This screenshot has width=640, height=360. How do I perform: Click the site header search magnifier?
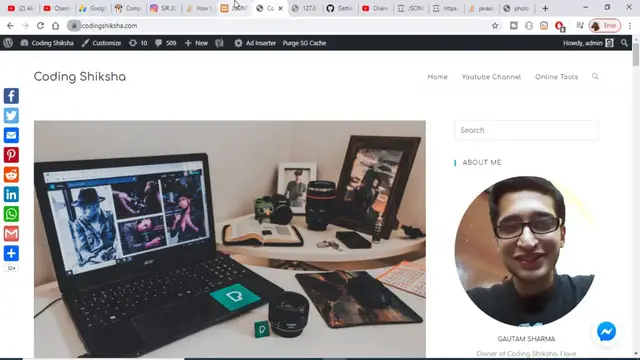(595, 76)
